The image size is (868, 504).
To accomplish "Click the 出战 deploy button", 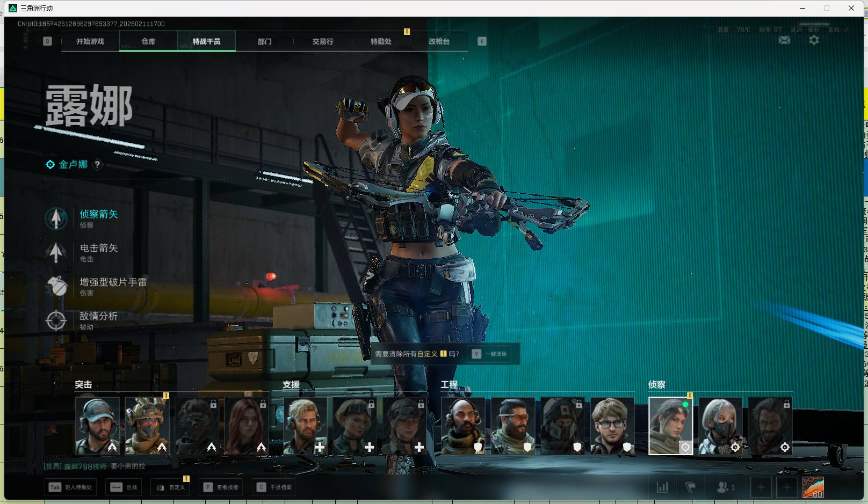I will 125,487.
